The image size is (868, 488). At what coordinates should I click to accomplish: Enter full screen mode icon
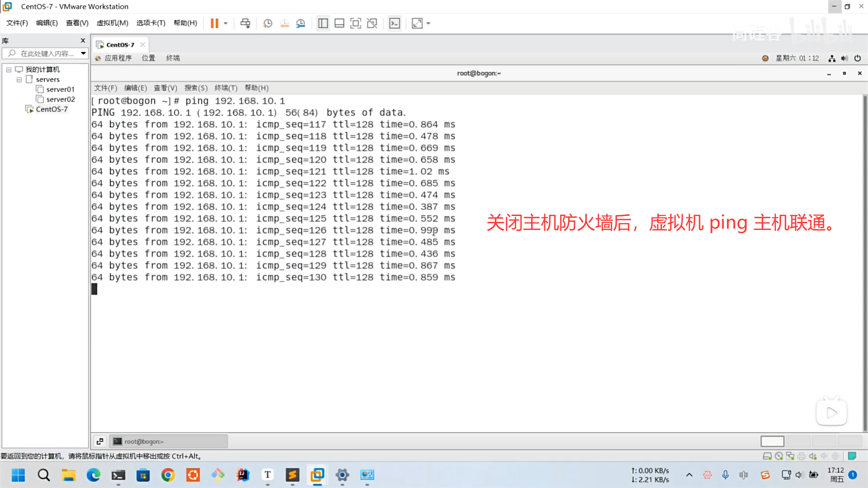[356, 23]
